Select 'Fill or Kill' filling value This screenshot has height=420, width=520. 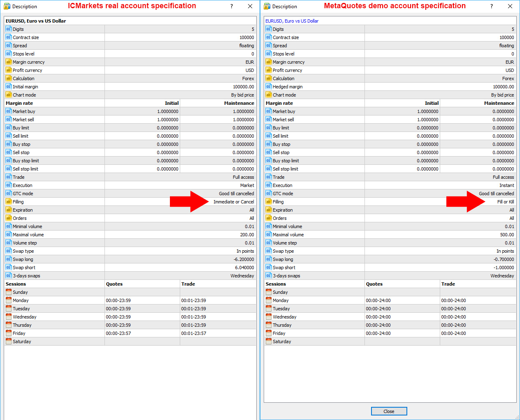tap(506, 202)
